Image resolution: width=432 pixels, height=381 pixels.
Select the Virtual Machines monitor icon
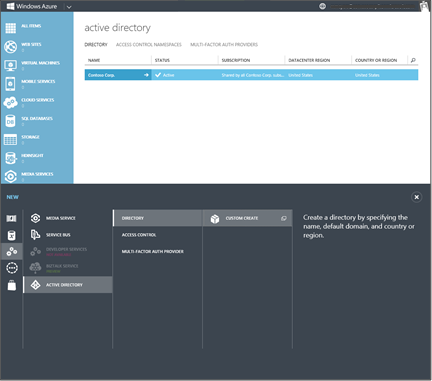click(10, 65)
